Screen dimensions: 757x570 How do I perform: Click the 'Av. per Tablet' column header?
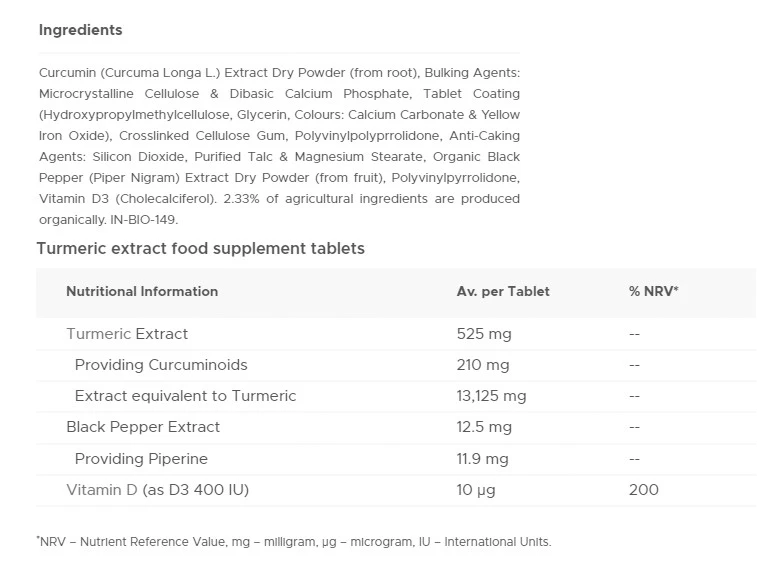click(503, 292)
